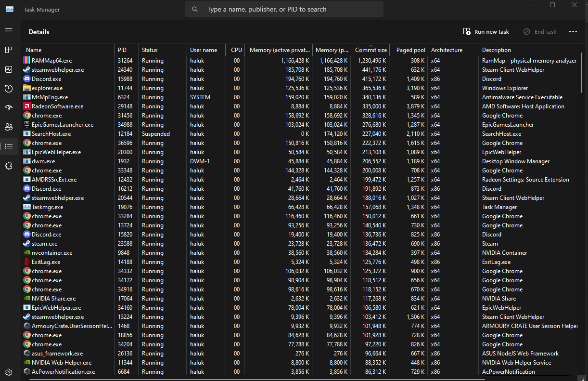Click the RAMMap64.exe process icon
This screenshot has width=588, height=381.
tap(27, 61)
